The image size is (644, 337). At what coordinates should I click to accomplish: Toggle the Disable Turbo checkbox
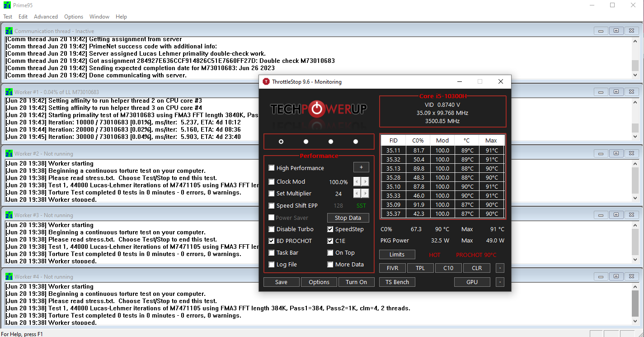tap(272, 229)
